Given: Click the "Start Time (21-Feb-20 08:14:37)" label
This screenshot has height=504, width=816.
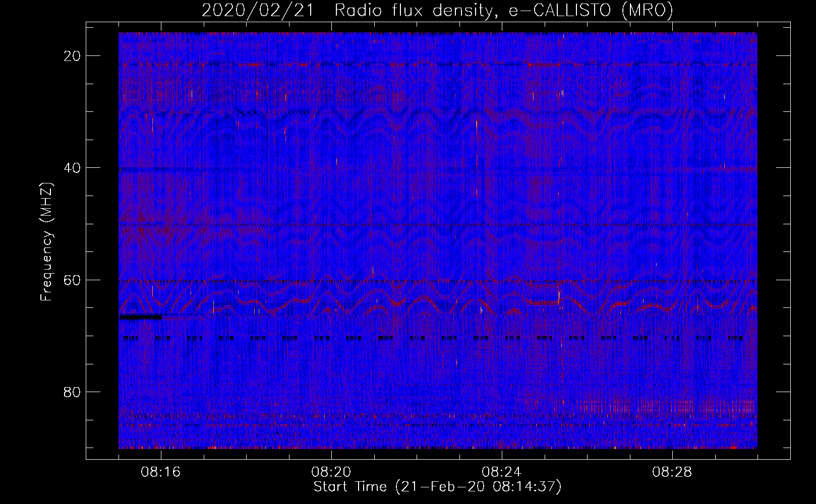Looking at the screenshot, I should coord(437,487).
